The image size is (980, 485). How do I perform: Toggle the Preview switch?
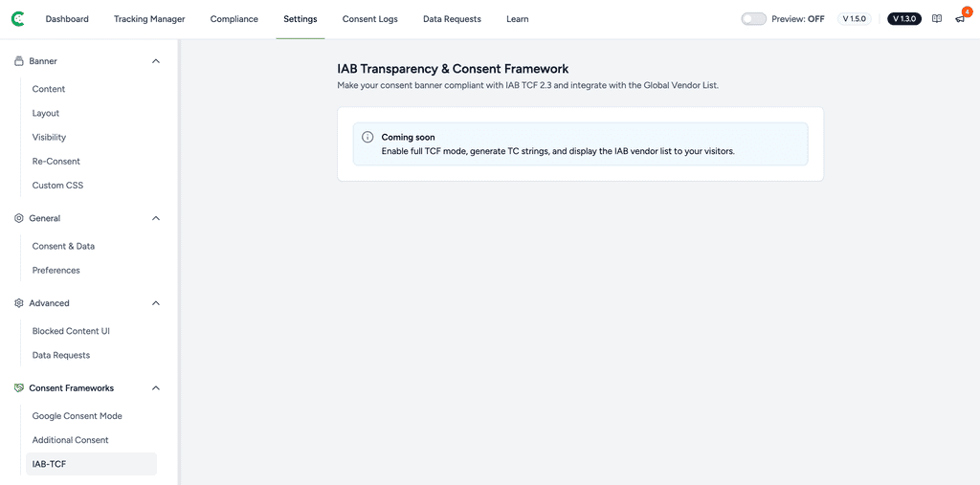pos(754,19)
